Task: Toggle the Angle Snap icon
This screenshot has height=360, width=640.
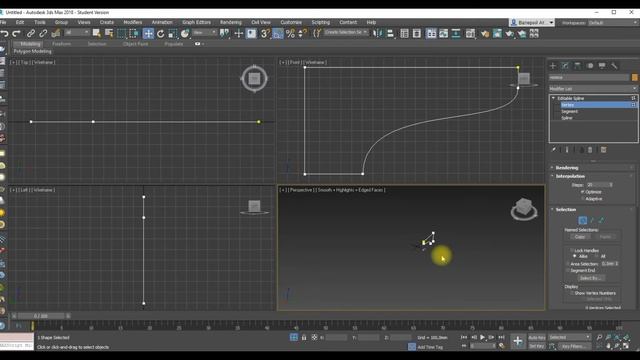Action: click(x=278, y=33)
